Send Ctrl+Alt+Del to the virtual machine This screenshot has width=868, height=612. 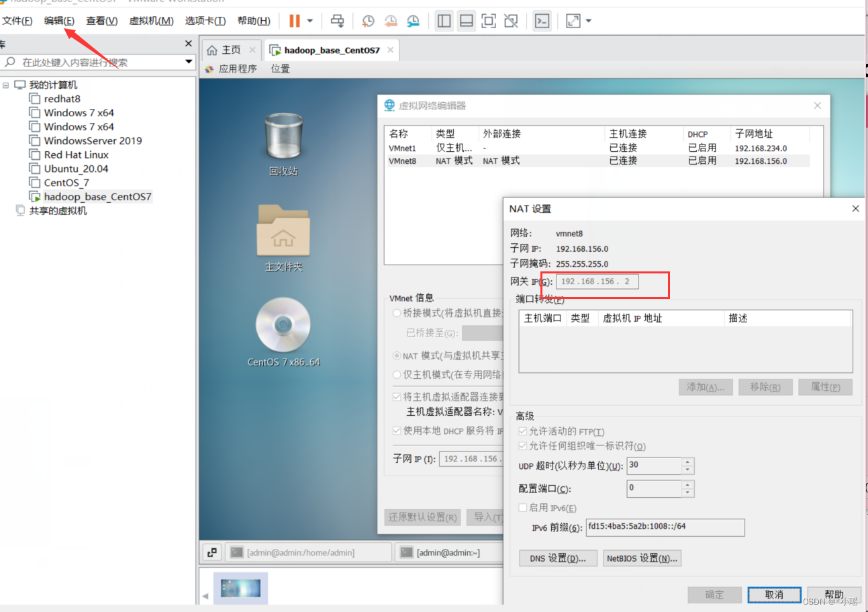[x=338, y=21]
